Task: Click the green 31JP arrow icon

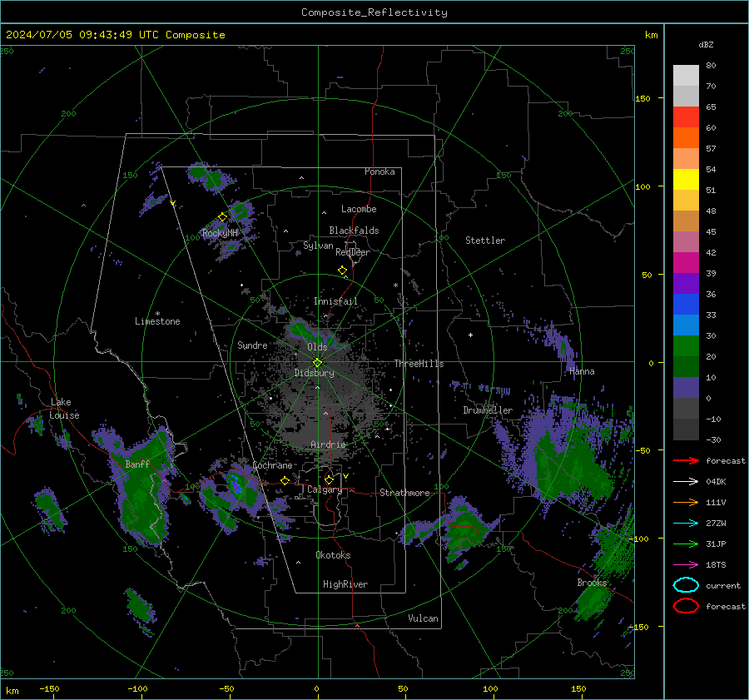Action: pyautogui.click(x=686, y=544)
